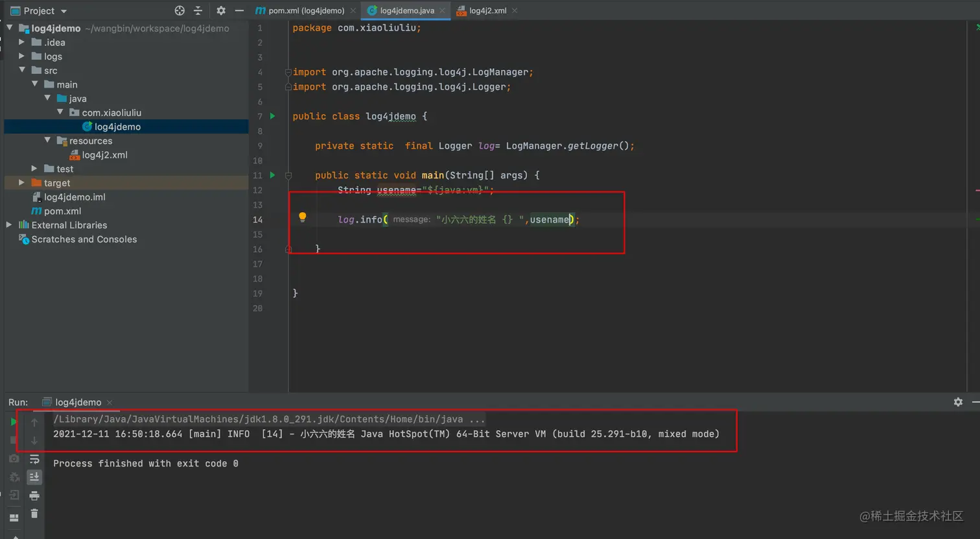The height and width of the screenshot is (539, 980).
Task: Select the .idea folder row
Action: click(x=126, y=42)
